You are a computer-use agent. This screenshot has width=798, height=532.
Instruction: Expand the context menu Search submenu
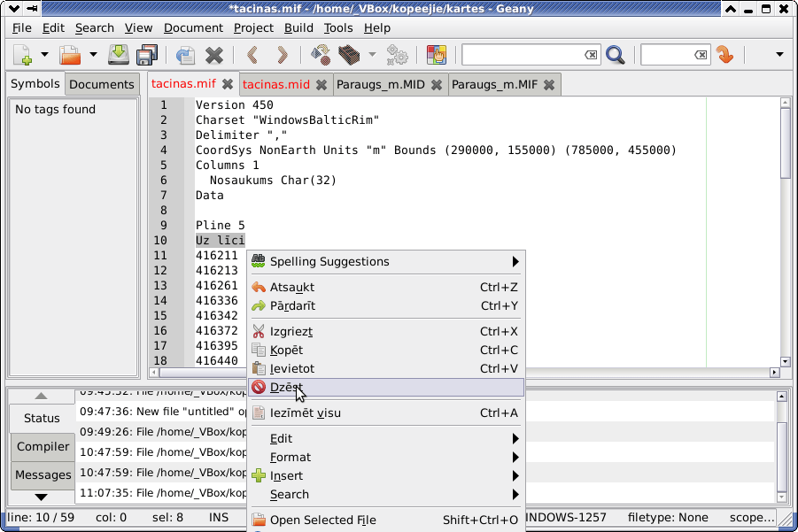[x=386, y=494]
